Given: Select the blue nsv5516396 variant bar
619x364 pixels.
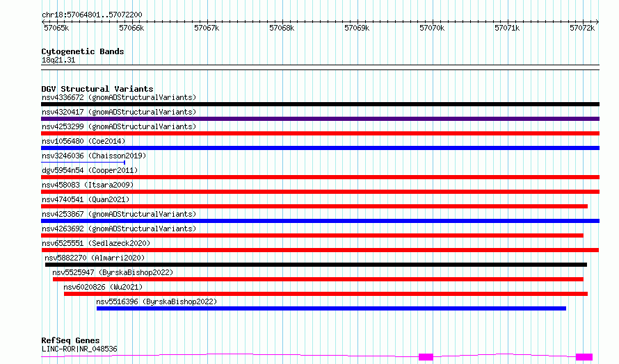Looking at the screenshot, I should 331,308.
